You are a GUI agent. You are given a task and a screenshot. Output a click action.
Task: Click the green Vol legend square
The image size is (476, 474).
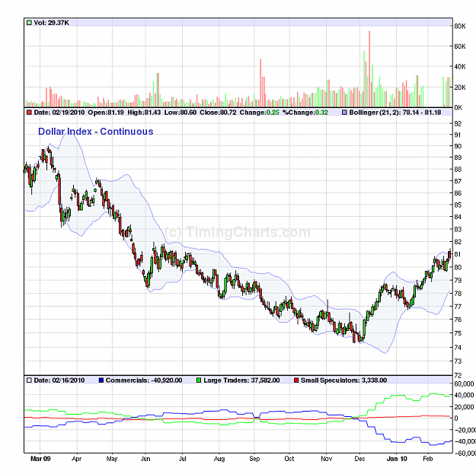pos(29,23)
